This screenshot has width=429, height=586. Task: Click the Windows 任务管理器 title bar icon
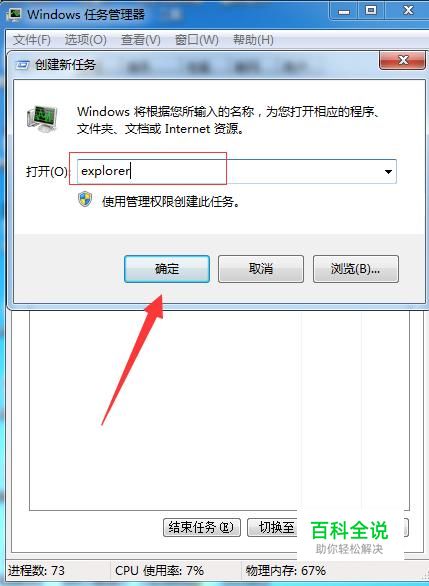14,14
